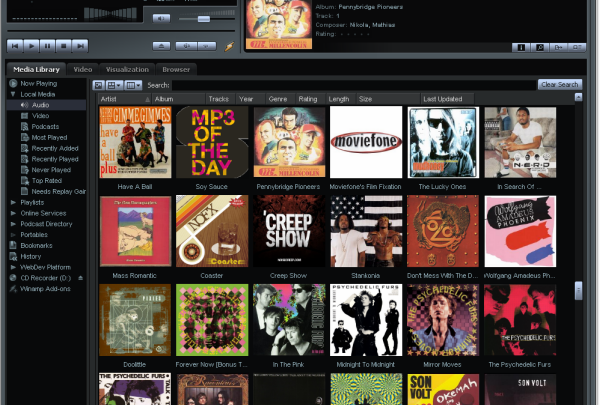Open the Podcasts smart view
600x405 pixels.
[x=45, y=126]
